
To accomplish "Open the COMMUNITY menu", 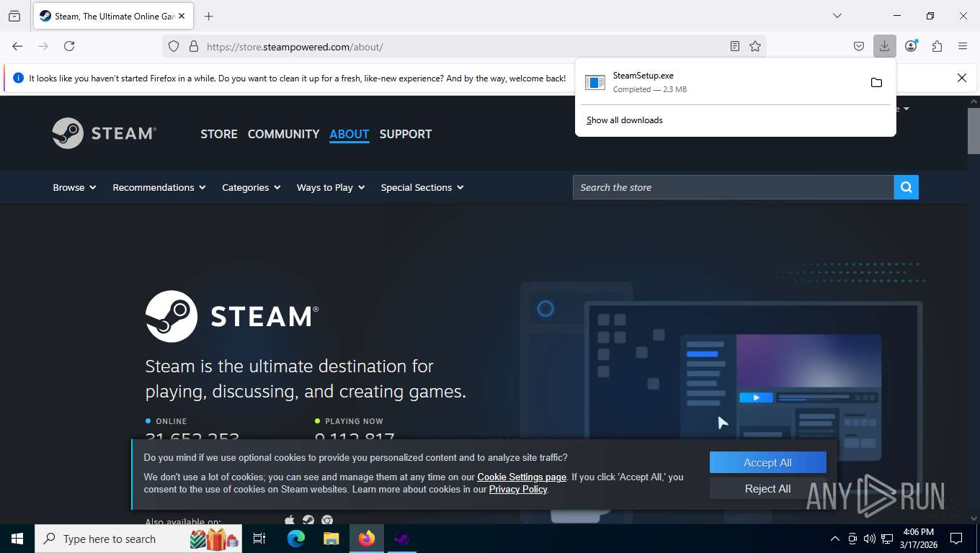I will coord(283,134).
